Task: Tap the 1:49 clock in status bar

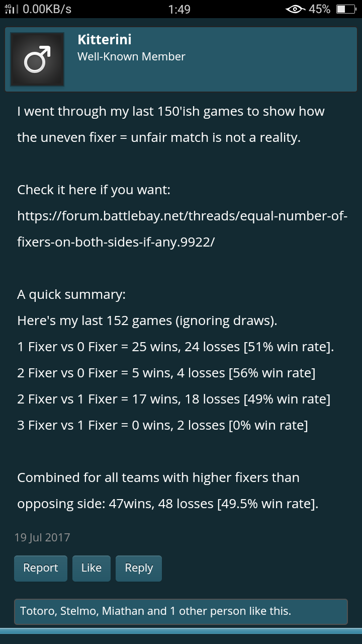Action: tap(179, 9)
